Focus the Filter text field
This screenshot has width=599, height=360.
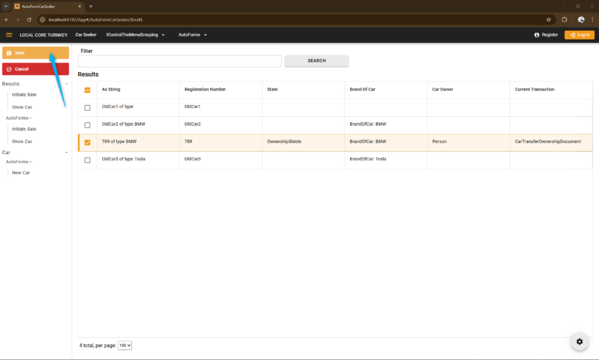pos(180,61)
